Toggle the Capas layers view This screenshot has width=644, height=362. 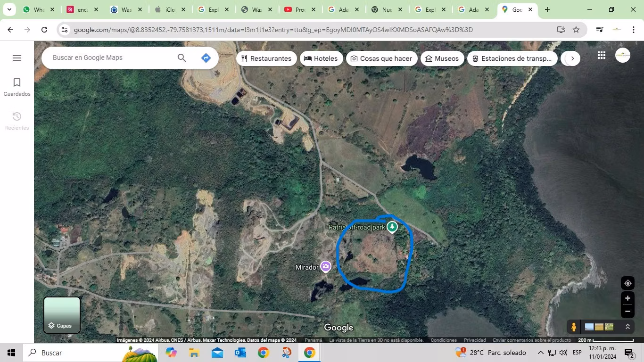(x=62, y=315)
